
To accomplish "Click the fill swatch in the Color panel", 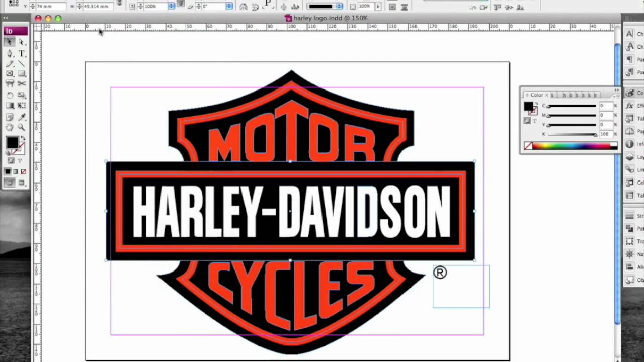I will point(528,106).
